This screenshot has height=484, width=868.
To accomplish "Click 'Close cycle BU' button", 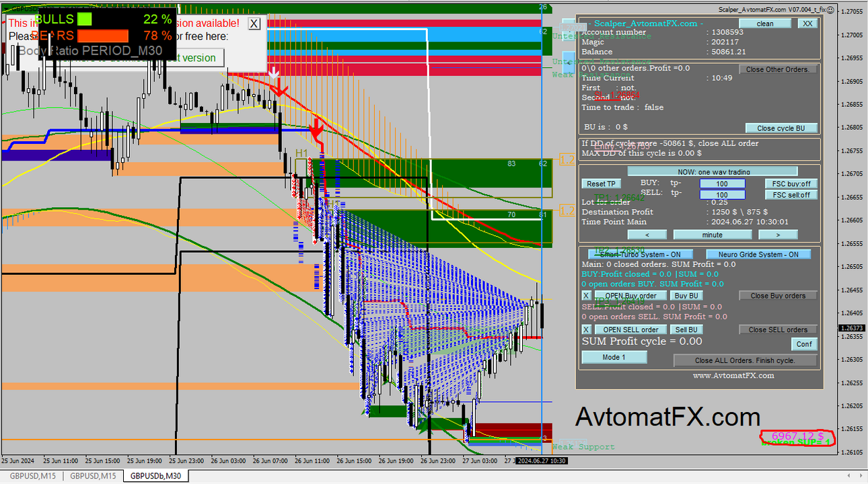I will 781,128.
